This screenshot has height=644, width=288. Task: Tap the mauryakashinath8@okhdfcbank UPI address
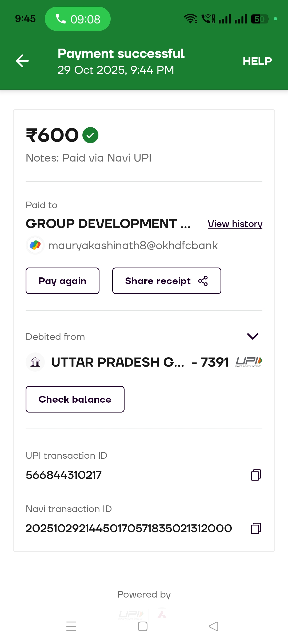[x=133, y=246]
